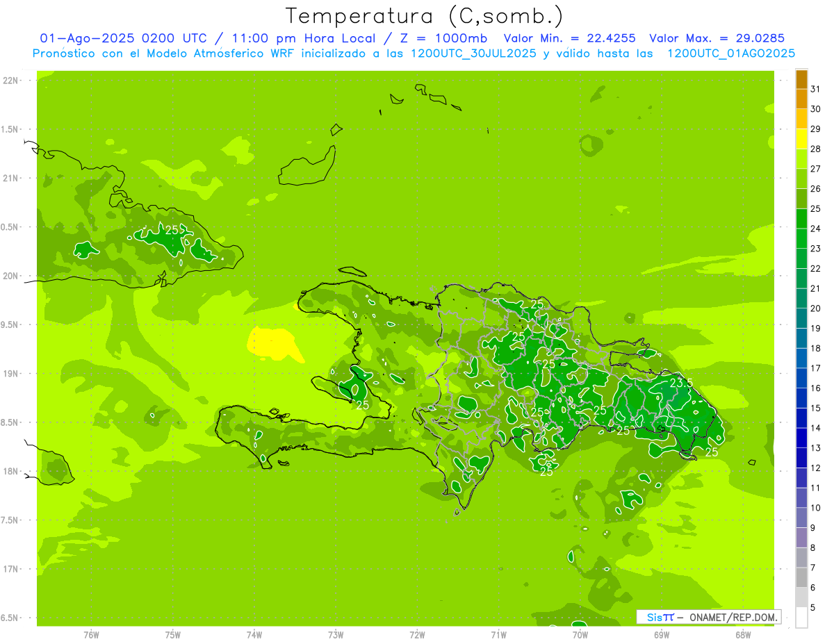Open the Sisπ ONAMET/REP.DOM. logo box
Viewport: 834px width, 644px height.
tap(708, 617)
